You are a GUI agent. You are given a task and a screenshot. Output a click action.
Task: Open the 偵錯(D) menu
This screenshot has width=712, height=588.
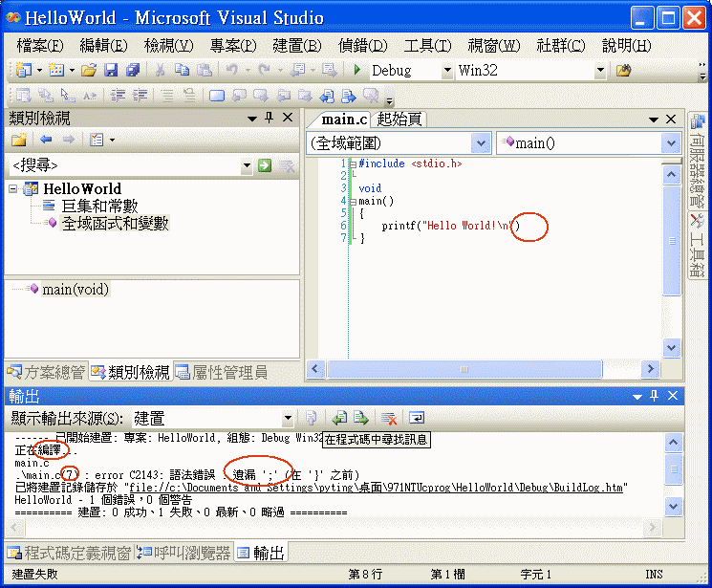click(x=363, y=46)
